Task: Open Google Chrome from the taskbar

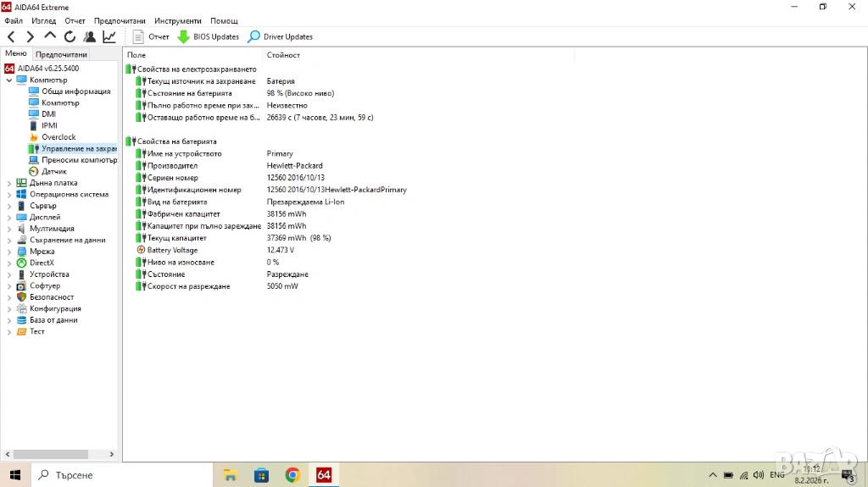Action: tap(292, 475)
